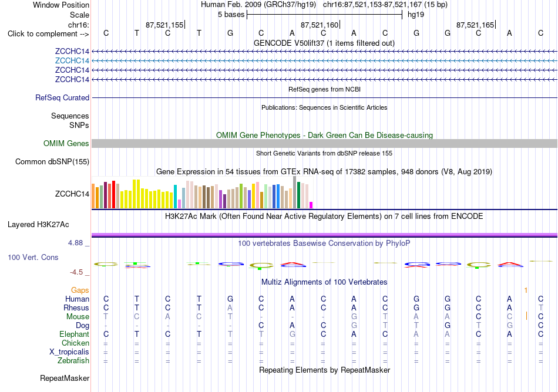Open 'Repeating Elements by RepeatMasker' title
This screenshot has width=558, height=392.
pyautogui.click(x=325, y=370)
